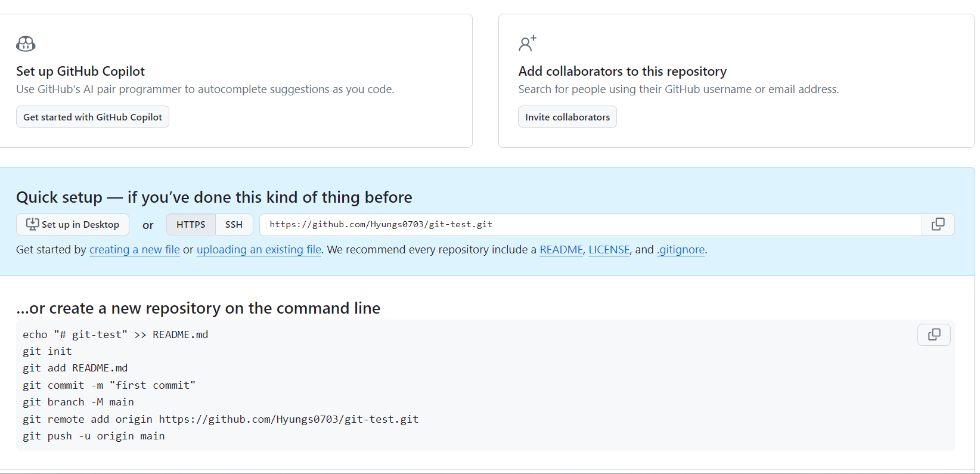Click the repository URL field
The image size is (980, 474).
point(591,224)
